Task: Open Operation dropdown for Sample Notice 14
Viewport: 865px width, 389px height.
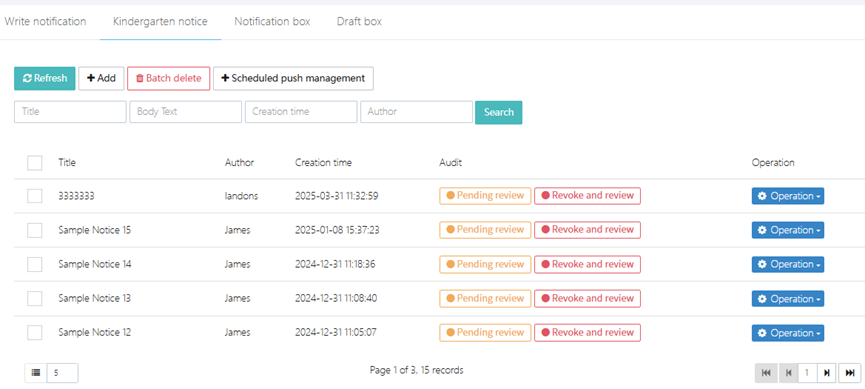Action: pyautogui.click(x=788, y=264)
